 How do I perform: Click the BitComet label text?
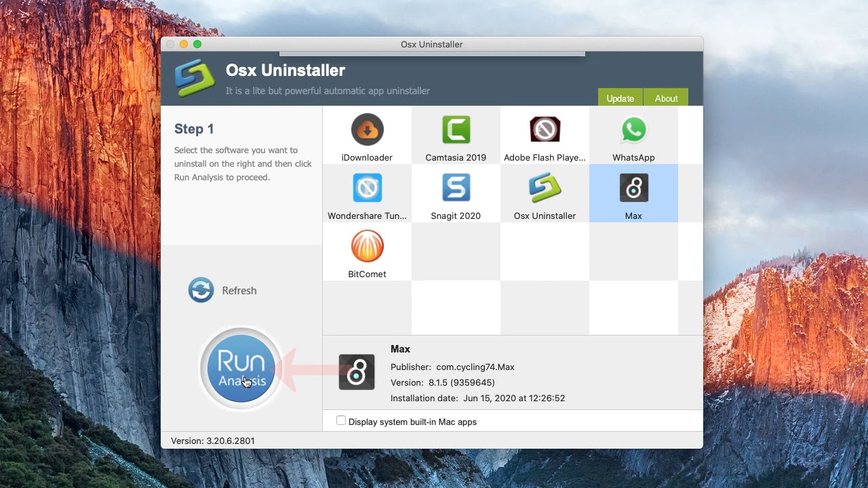click(x=367, y=274)
